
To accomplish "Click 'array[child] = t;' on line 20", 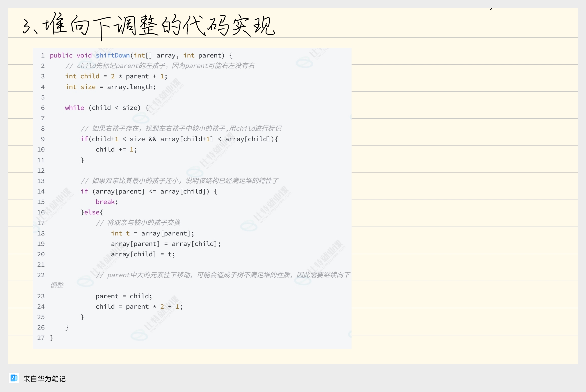I will click(143, 254).
